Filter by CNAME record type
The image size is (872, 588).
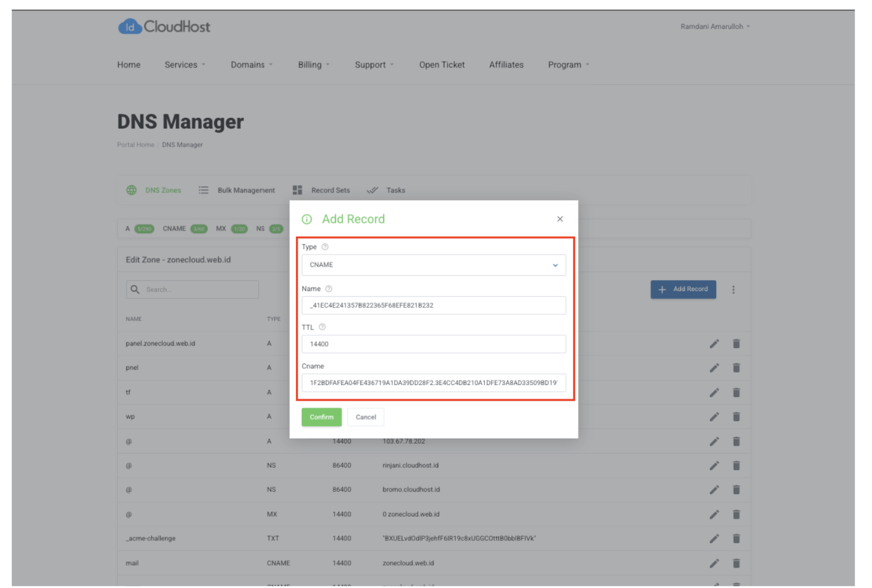[185, 229]
